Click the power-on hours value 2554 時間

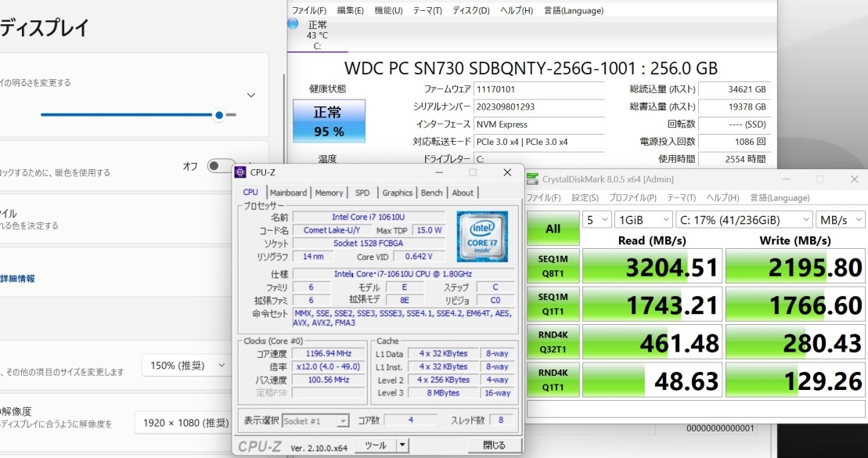(x=734, y=159)
